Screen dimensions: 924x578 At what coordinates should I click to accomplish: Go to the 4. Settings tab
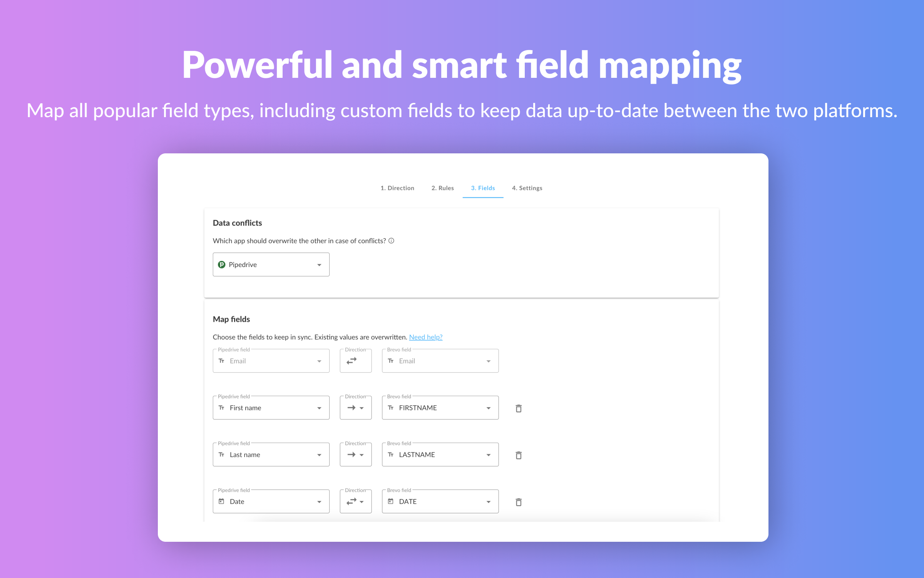[527, 188]
